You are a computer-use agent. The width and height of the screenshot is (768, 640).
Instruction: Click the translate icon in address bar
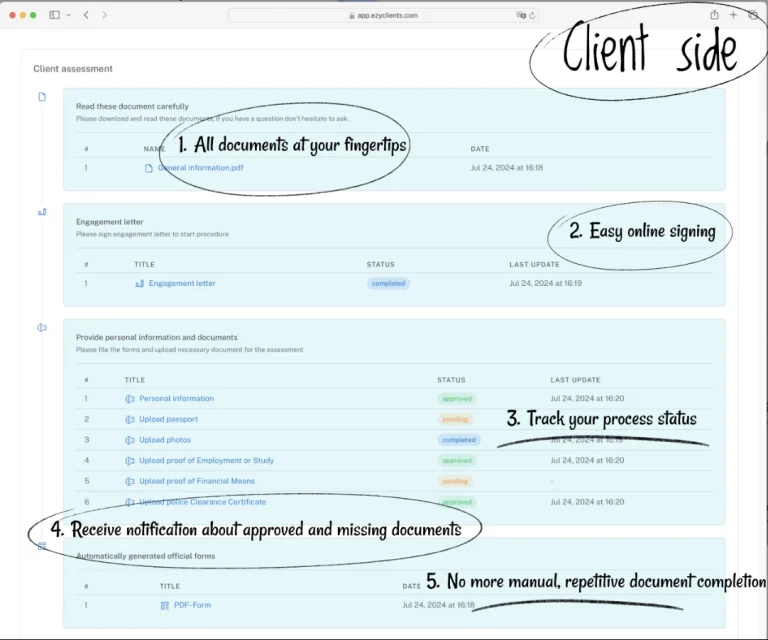click(521, 15)
